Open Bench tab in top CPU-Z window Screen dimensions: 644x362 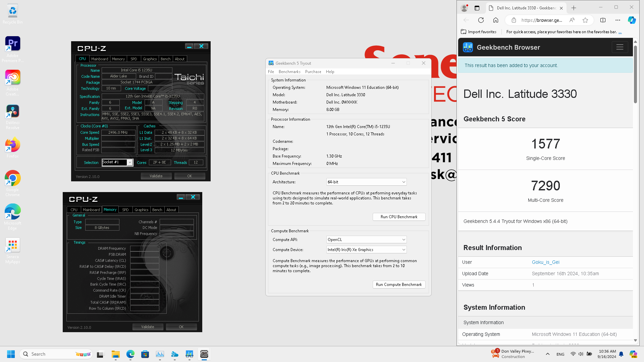click(x=165, y=59)
